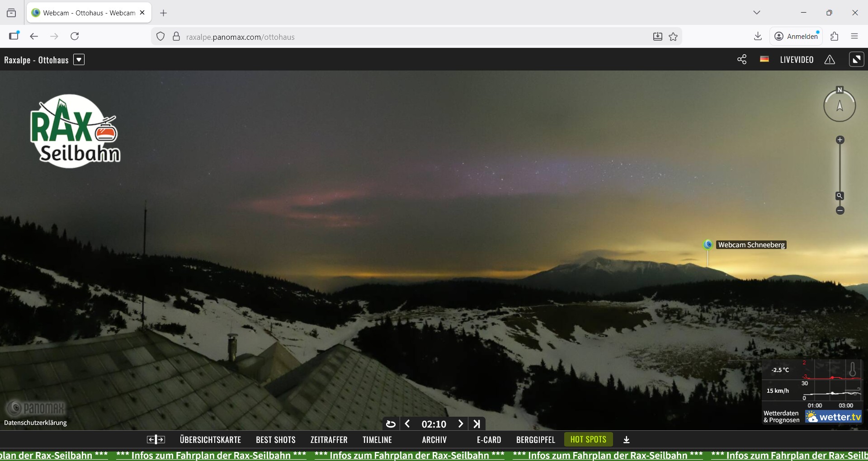
Task: Reload the page in the browser
Action: pos(75,36)
